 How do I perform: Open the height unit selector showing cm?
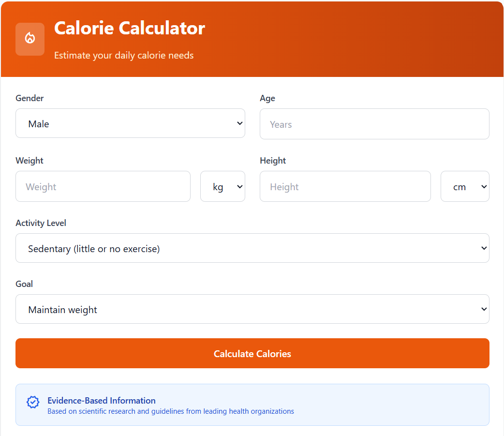pyautogui.click(x=465, y=186)
